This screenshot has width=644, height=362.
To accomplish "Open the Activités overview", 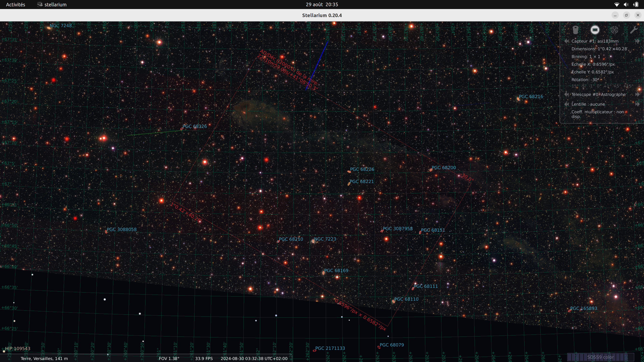I will coord(15,5).
